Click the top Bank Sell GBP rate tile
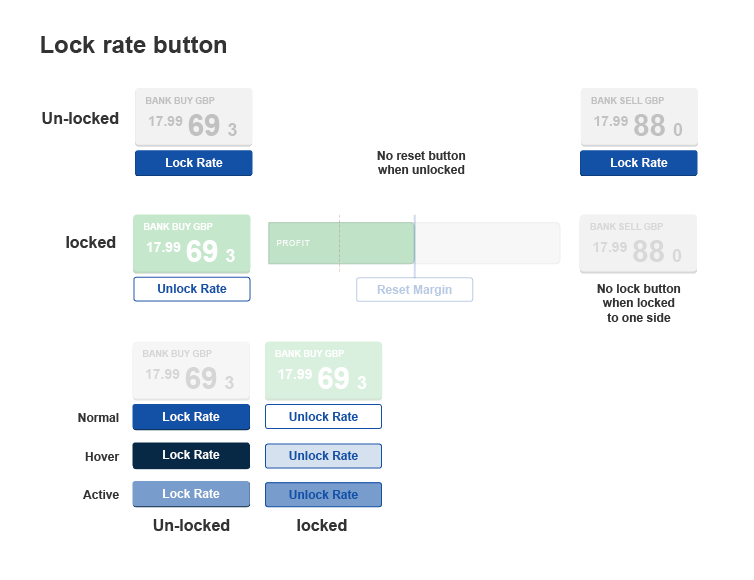The width and height of the screenshot is (754, 580). (638, 117)
